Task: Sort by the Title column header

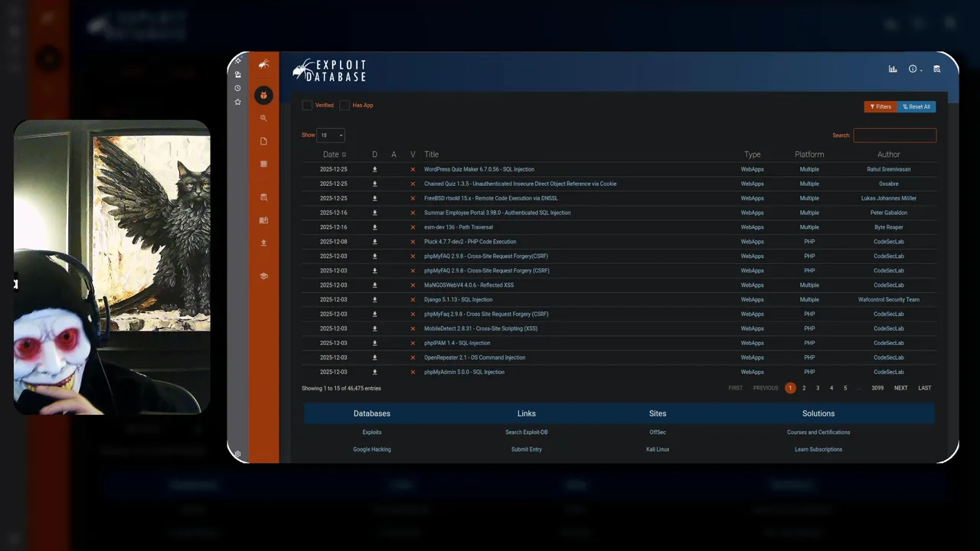Action: (x=431, y=155)
